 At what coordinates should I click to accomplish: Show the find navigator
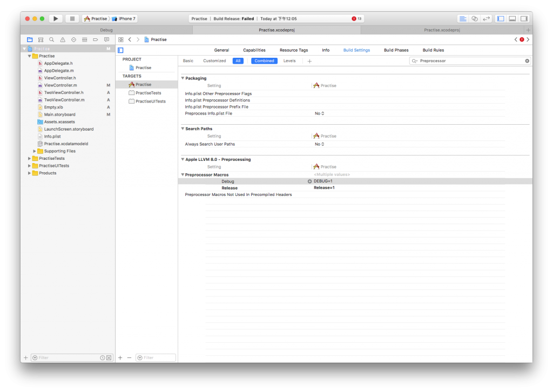(51, 40)
